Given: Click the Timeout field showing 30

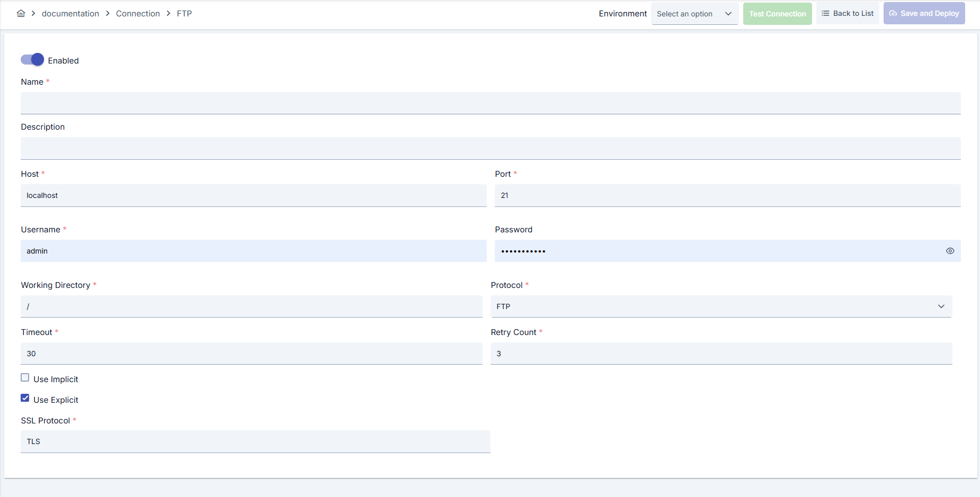Looking at the screenshot, I should [251, 354].
